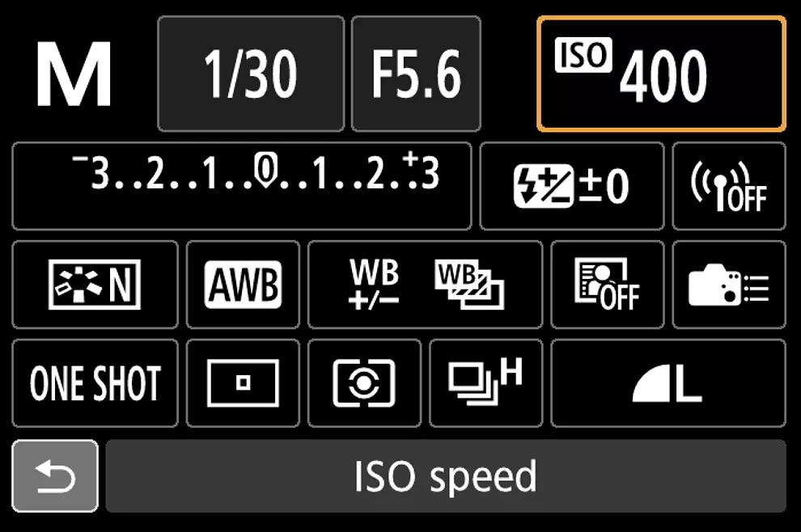Open the ISO 400 speed setting
This screenshot has width=801, height=532.
click(662, 74)
